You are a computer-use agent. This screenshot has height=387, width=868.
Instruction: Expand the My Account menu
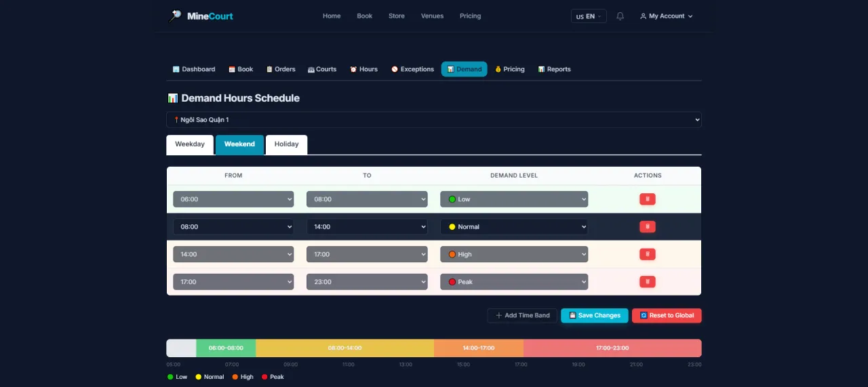click(x=667, y=16)
